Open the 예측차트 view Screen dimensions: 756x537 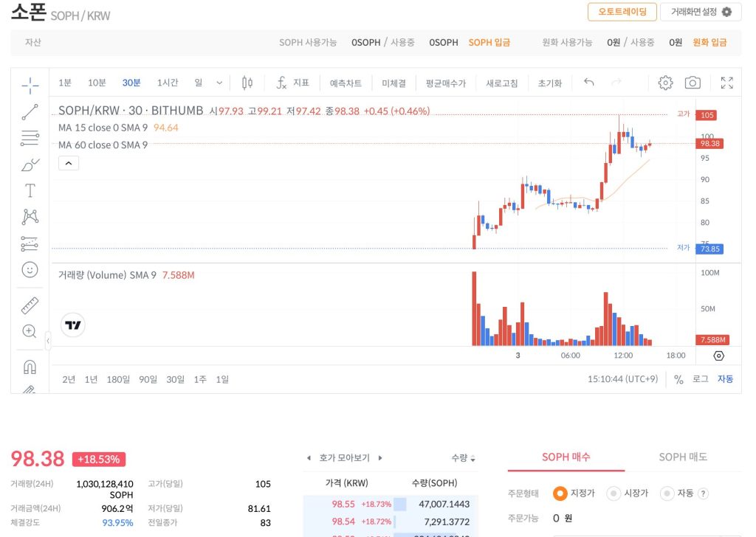tap(346, 83)
